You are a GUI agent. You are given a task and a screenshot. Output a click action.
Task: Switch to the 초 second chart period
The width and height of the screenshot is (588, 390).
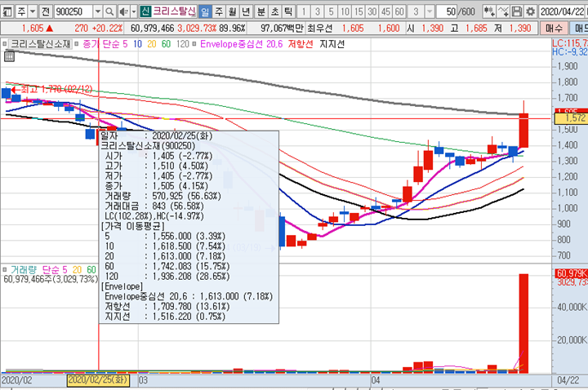pos(274,12)
